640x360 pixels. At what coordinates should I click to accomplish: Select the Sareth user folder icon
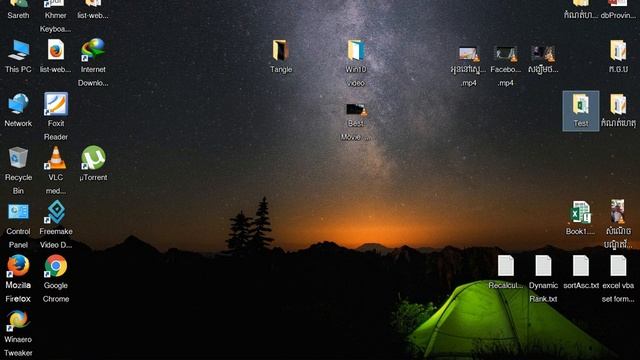coord(18,10)
